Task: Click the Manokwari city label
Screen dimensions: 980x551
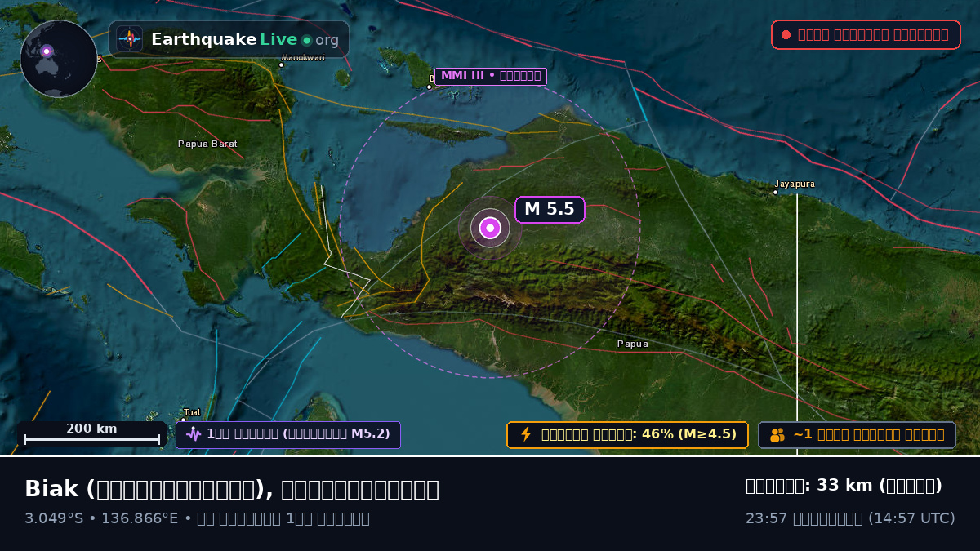Action: tap(302, 58)
